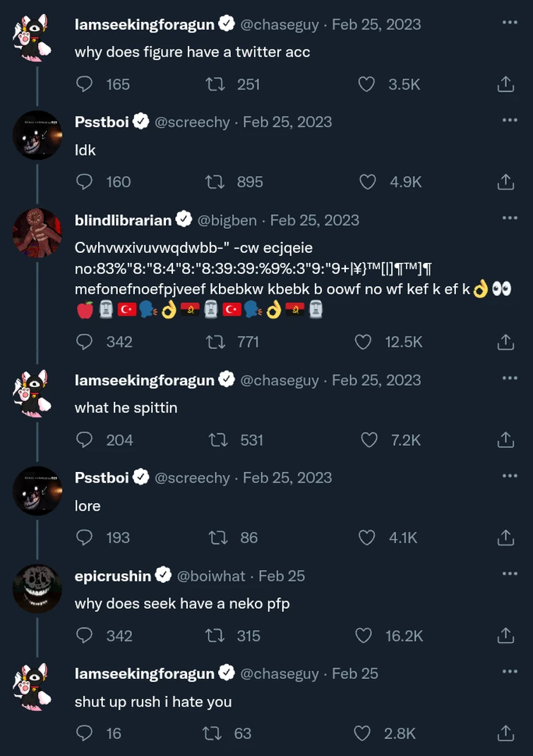This screenshot has height=756, width=533.
Task: Click epicrushin's profile avatar
Action: tap(37, 588)
